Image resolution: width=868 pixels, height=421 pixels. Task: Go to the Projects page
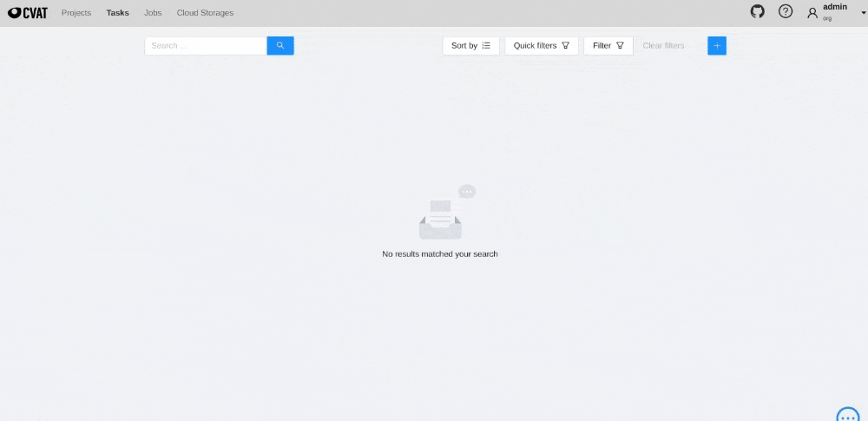click(x=76, y=13)
